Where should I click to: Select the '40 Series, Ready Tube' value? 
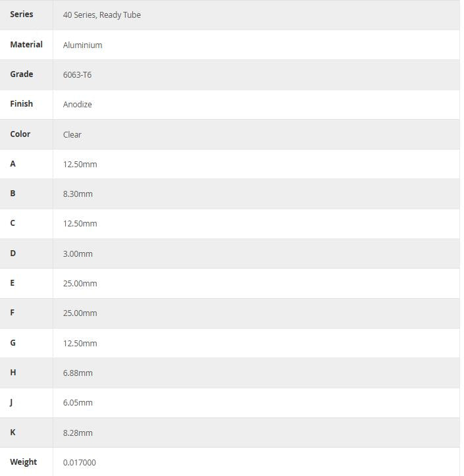(x=102, y=15)
